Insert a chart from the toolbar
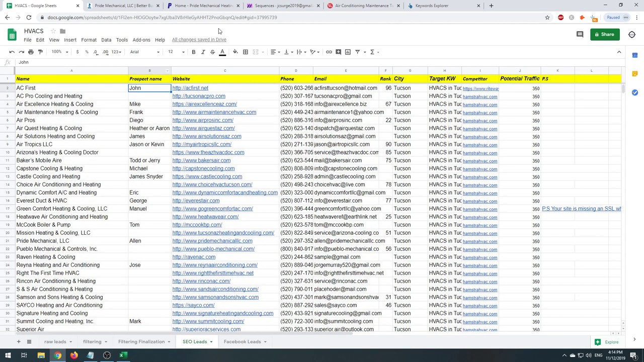The height and width of the screenshot is (362, 644). (x=348, y=52)
